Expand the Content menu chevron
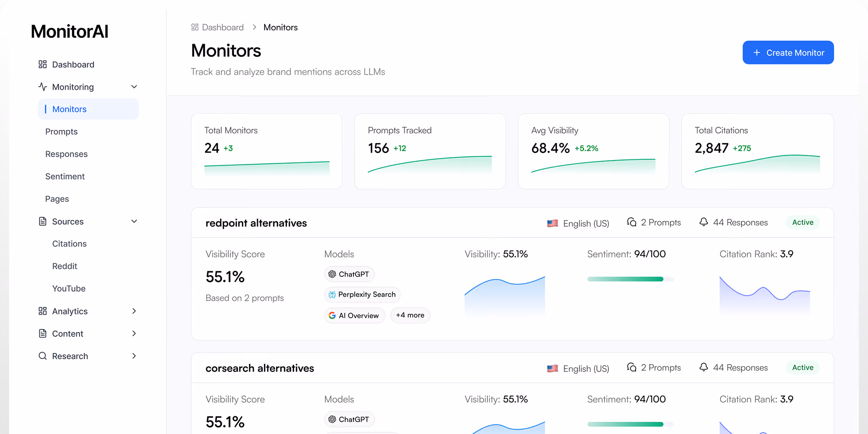The image size is (868, 434). 134,333
